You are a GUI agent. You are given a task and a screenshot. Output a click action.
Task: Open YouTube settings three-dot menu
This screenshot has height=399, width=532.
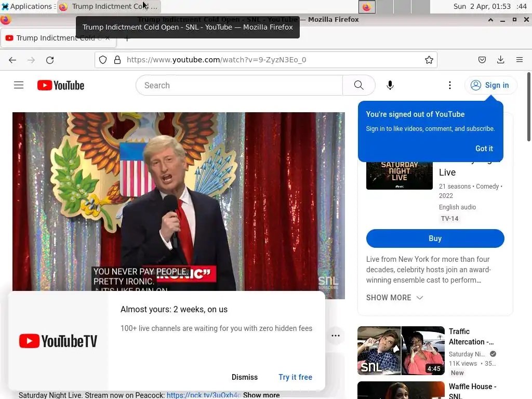tap(450, 85)
